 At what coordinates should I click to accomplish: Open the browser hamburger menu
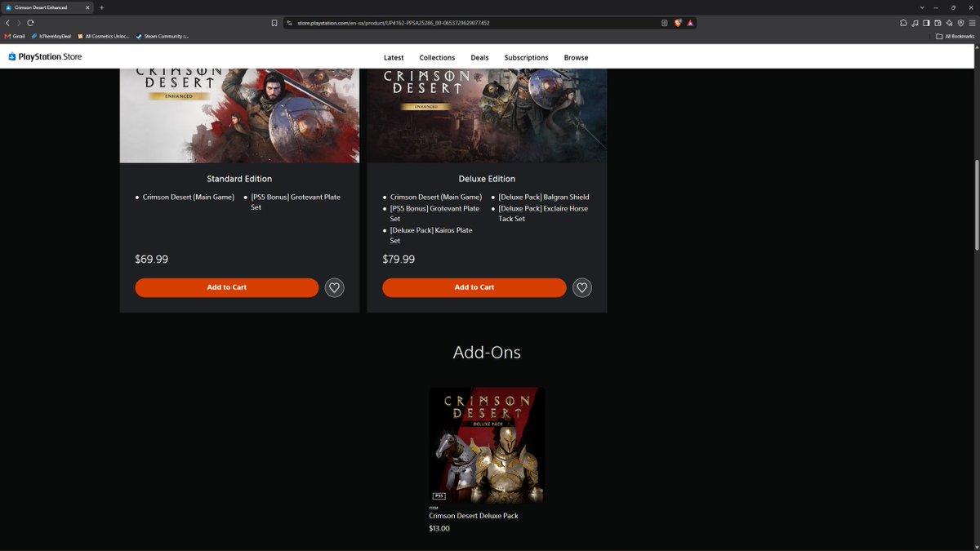[x=972, y=23]
